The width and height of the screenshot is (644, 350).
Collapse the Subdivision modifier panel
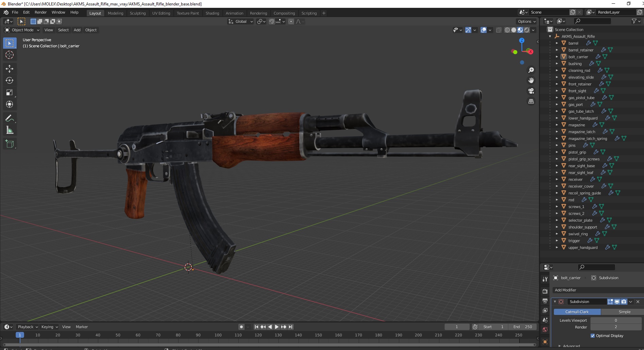[x=555, y=302]
